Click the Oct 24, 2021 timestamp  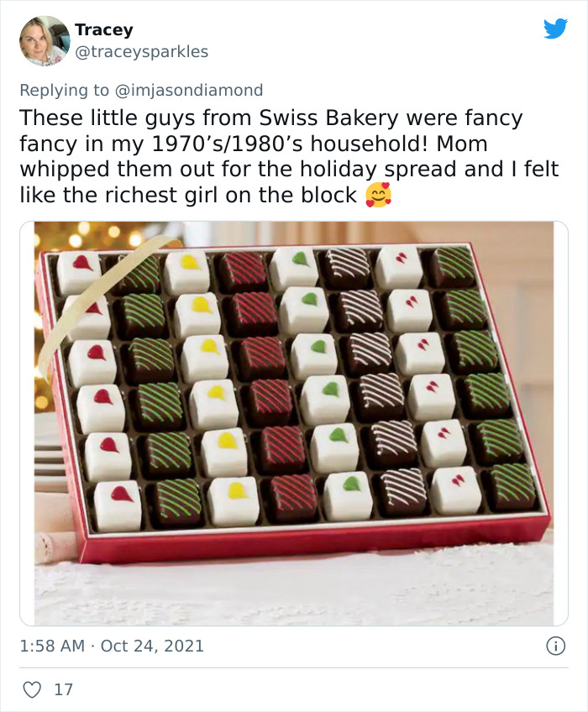[110, 645]
